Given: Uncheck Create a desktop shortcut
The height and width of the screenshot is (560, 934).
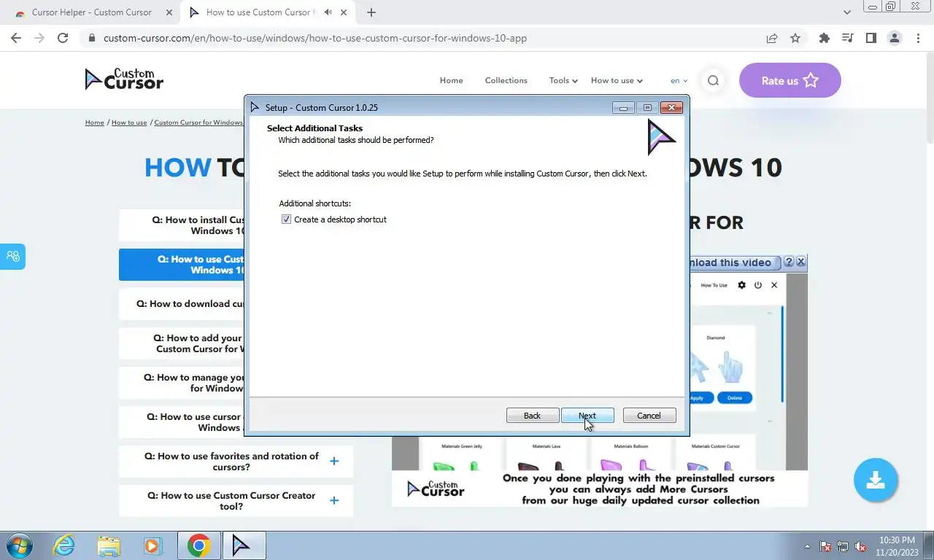Looking at the screenshot, I should (286, 219).
